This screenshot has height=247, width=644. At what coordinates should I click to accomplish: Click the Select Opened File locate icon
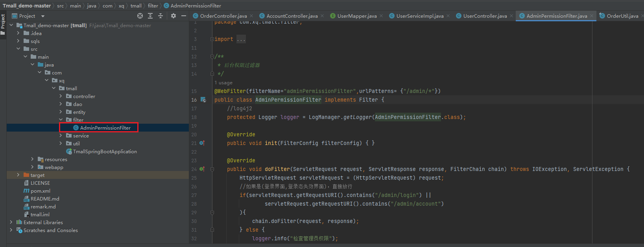click(140, 16)
